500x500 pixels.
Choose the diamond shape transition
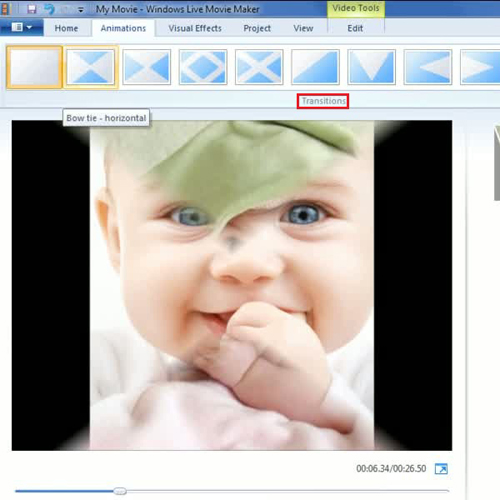point(203,67)
